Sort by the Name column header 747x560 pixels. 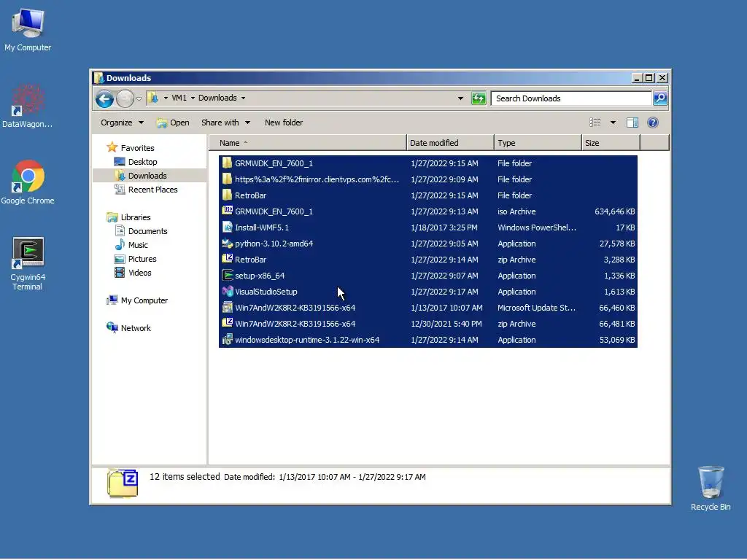coord(308,143)
